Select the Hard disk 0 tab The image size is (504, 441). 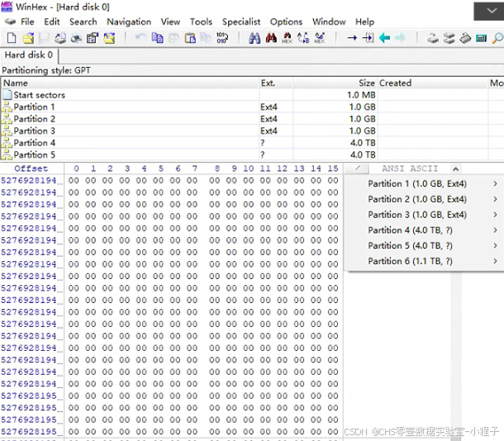click(x=29, y=55)
